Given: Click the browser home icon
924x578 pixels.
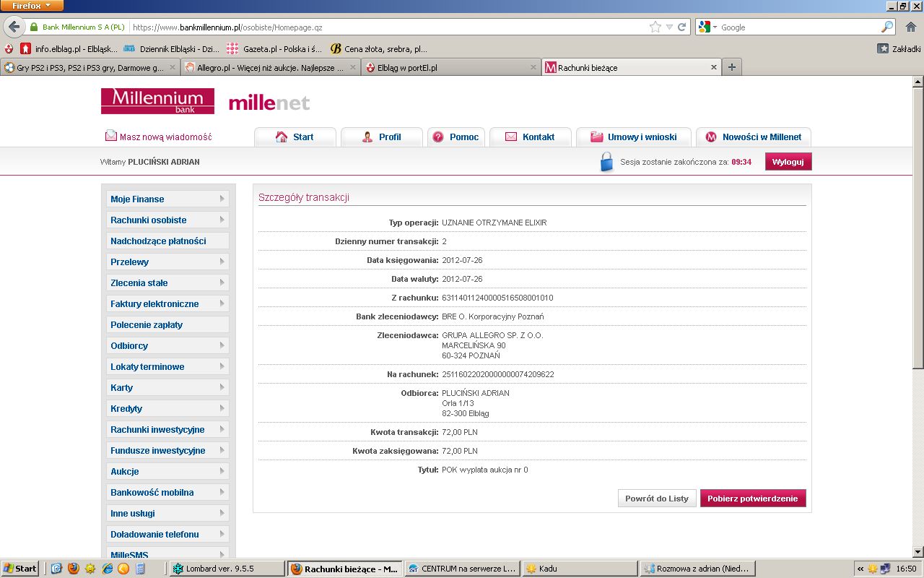Looking at the screenshot, I should click(x=910, y=27).
